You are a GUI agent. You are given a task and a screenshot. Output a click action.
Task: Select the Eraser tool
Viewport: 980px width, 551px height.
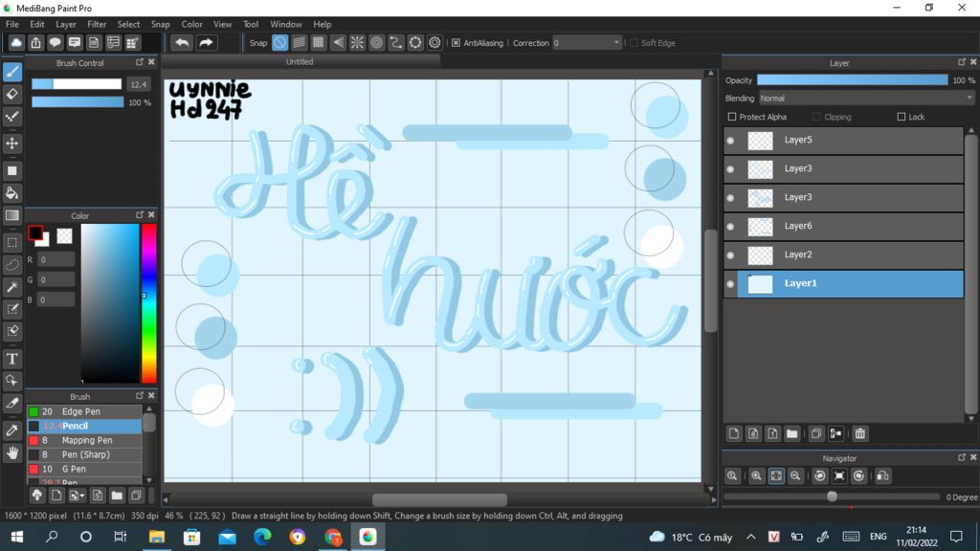click(x=11, y=95)
